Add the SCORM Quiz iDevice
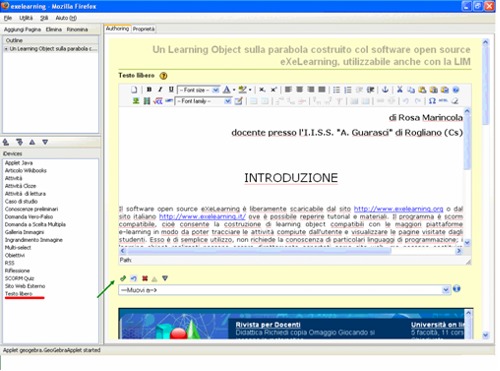This screenshot has width=500, height=371. coord(19,278)
